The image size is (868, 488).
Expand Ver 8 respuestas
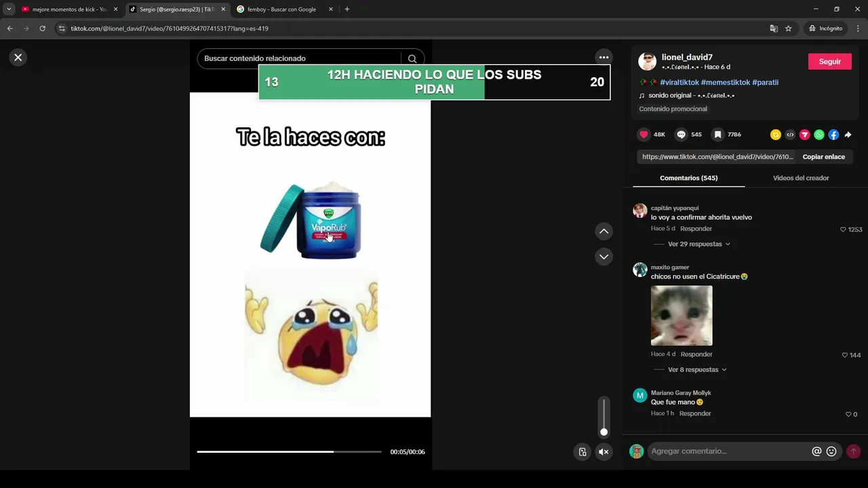click(x=696, y=370)
